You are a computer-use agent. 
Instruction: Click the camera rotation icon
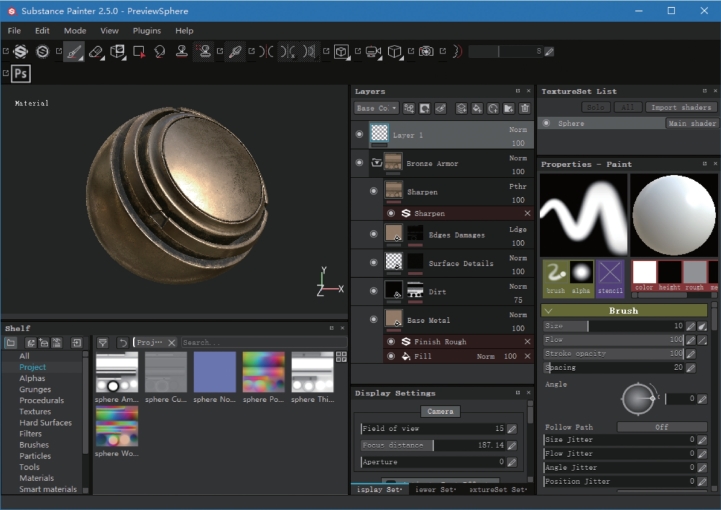[x=372, y=52]
